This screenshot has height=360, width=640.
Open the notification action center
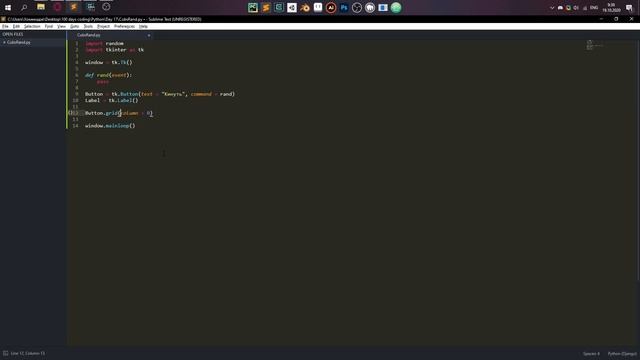click(x=629, y=8)
